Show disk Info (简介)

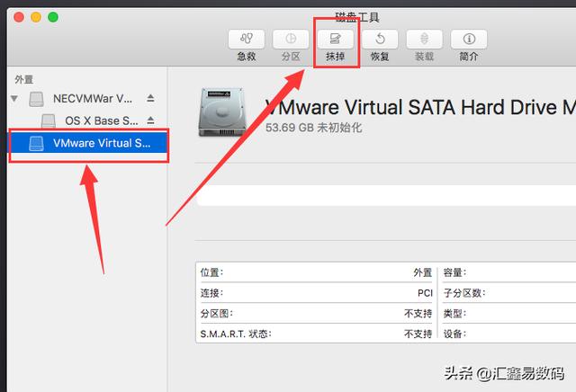469,39
